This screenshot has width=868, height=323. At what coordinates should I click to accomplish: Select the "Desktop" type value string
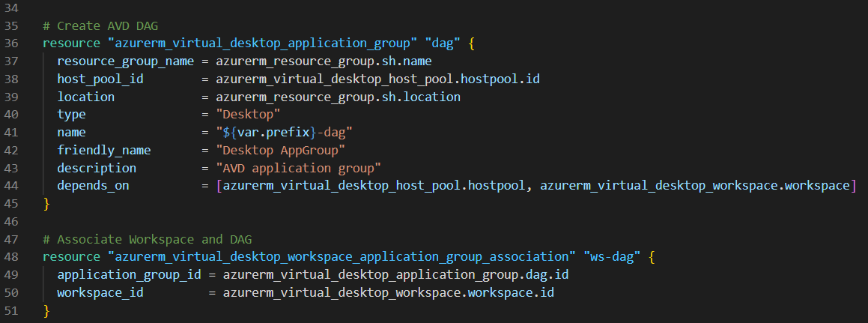(248, 115)
